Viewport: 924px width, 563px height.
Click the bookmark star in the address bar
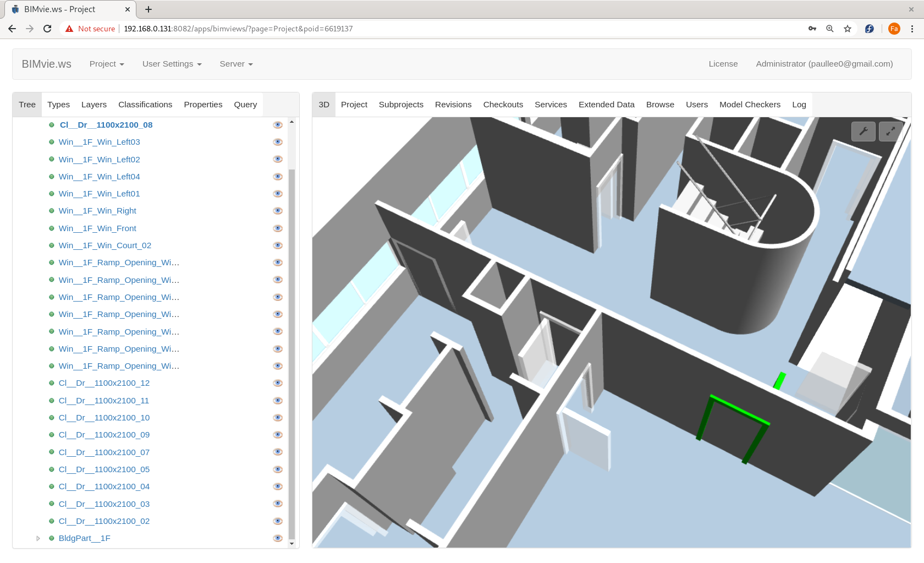tap(848, 29)
